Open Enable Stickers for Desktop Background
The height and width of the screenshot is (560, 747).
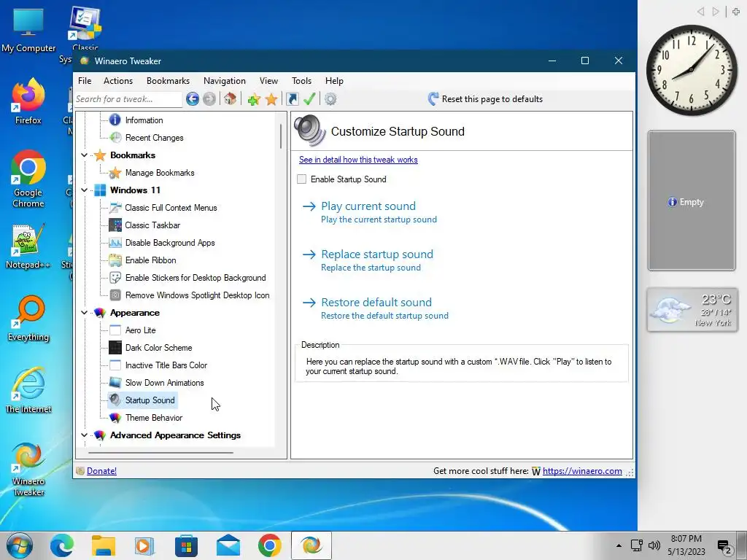point(196,278)
